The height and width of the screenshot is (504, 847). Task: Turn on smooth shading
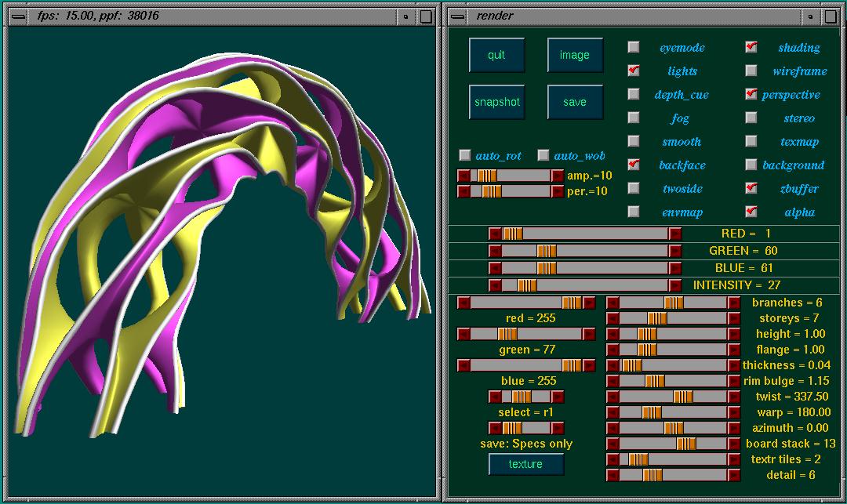point(633,141)
